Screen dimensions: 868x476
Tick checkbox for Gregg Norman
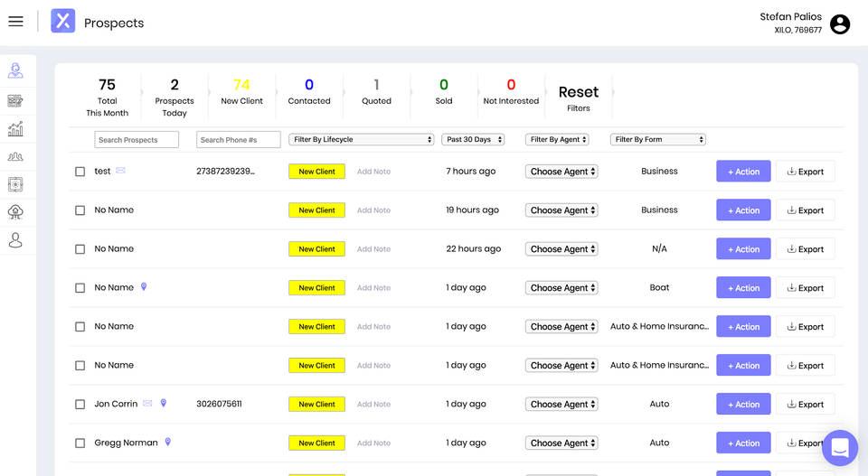coord(80,443)
